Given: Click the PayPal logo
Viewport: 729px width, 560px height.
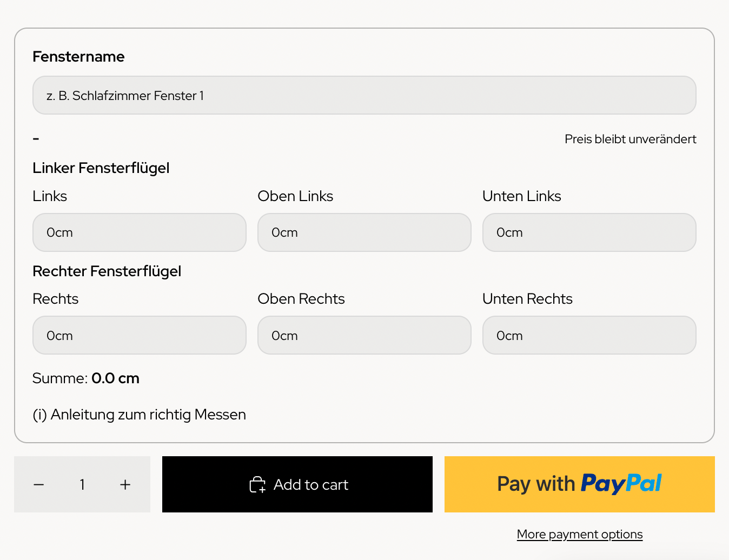Looking at the screenshot, I should click(x=621, y=484).
